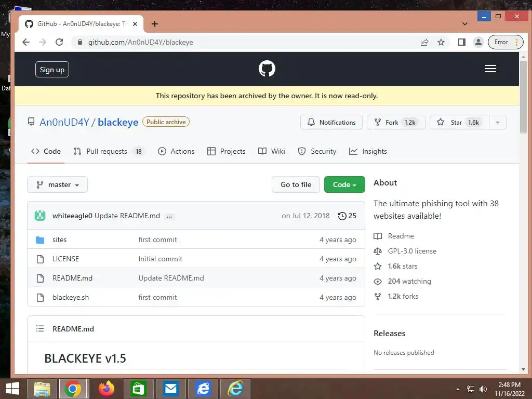This screenshot has height=399, width=532.
Task: Click network icon in system tray
Action: click(x=471, y=389)
